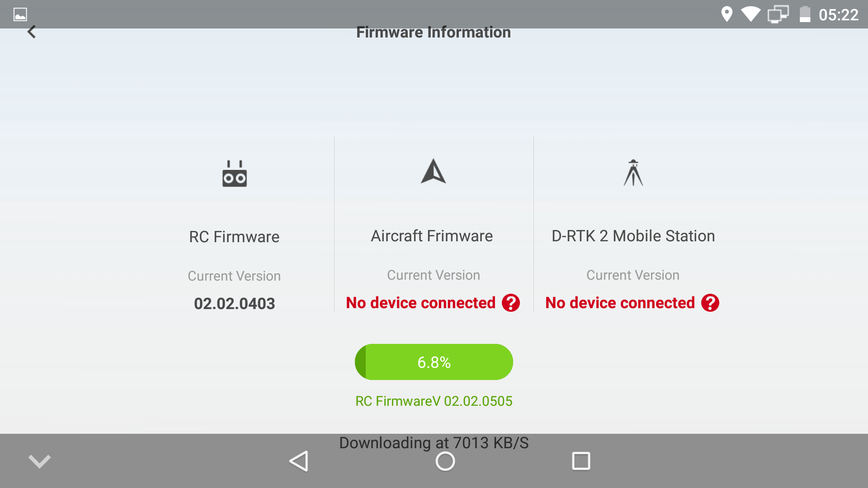Tap the Android back triangle button
Screen dimensions: 868x488
[299, 461]
